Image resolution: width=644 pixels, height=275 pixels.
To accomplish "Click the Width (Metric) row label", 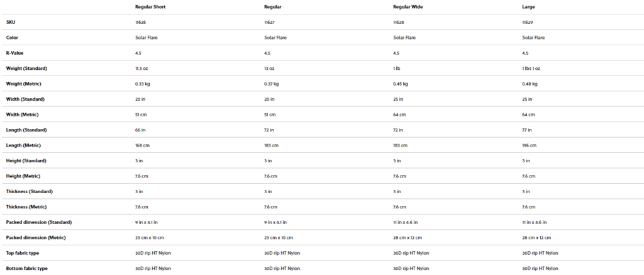I will [x=22, y=115].
